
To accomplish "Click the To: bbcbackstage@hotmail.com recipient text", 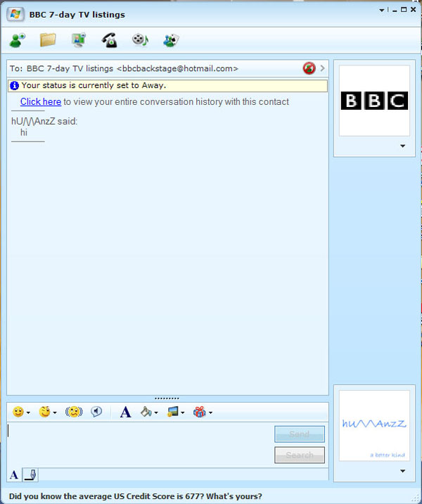I will click(x=124, y=68).
